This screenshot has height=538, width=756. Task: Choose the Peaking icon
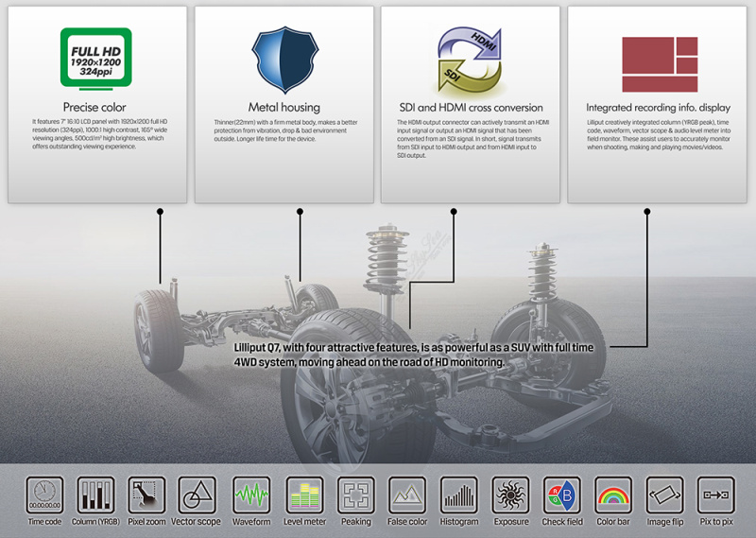(355, 495)
